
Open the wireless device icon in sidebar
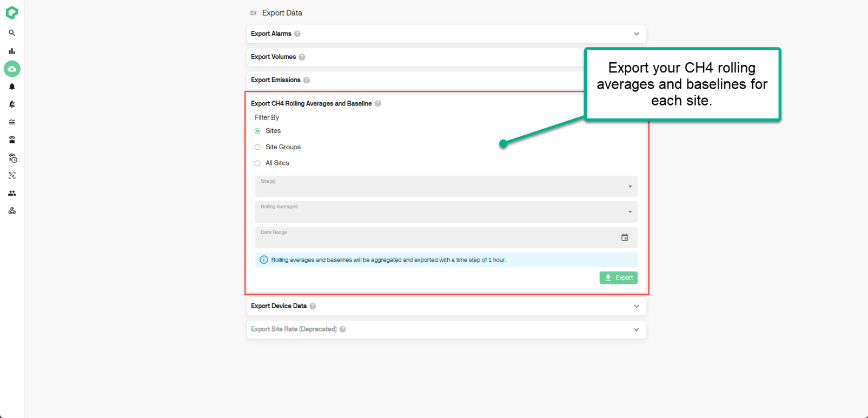pyautogui.click(x=12, y=140)
